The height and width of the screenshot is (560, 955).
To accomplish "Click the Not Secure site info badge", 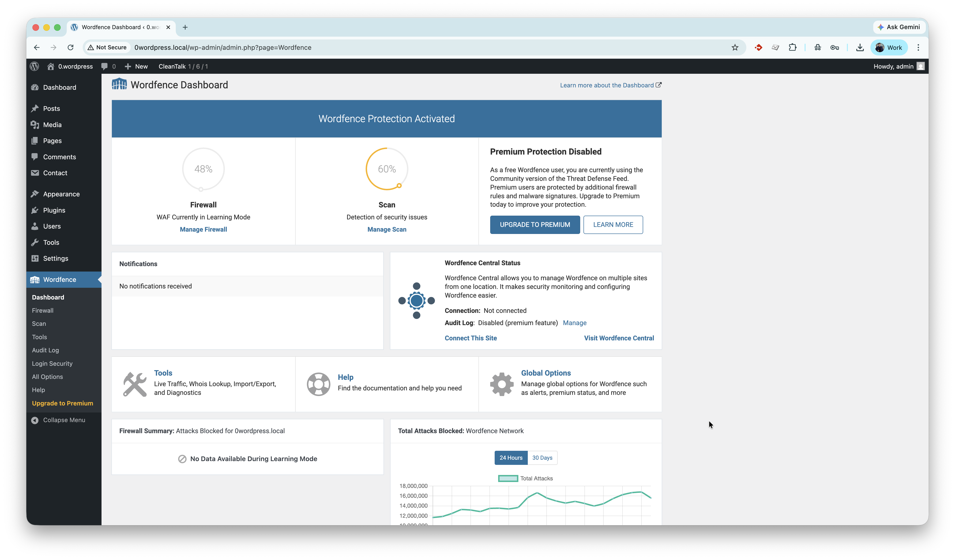I will click(x=107, y=47).
